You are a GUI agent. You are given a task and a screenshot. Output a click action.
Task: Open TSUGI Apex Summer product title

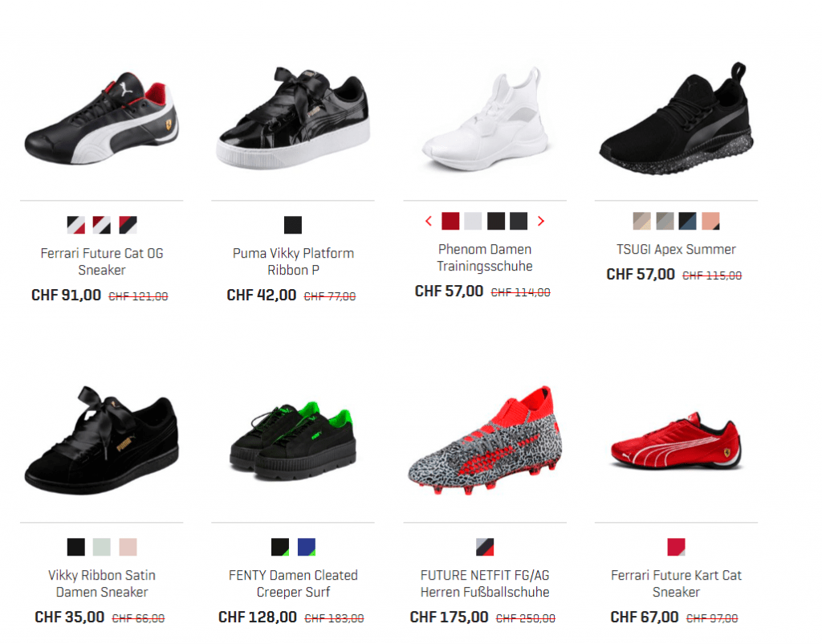coord(676,250)
